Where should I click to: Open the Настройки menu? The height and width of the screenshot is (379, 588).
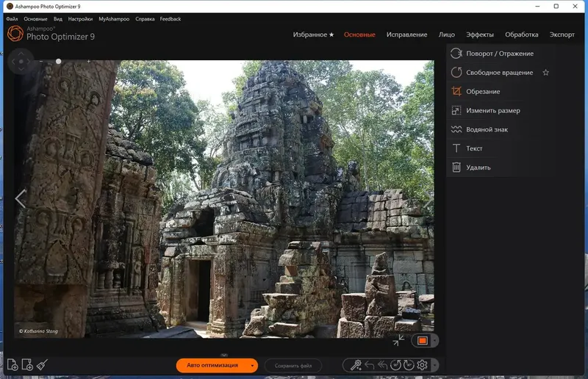pyautogui.click(x=80, y=18)
